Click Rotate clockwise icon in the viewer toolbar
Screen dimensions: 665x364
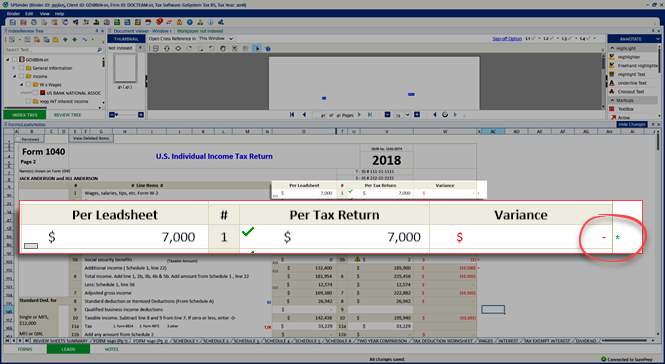189,48
